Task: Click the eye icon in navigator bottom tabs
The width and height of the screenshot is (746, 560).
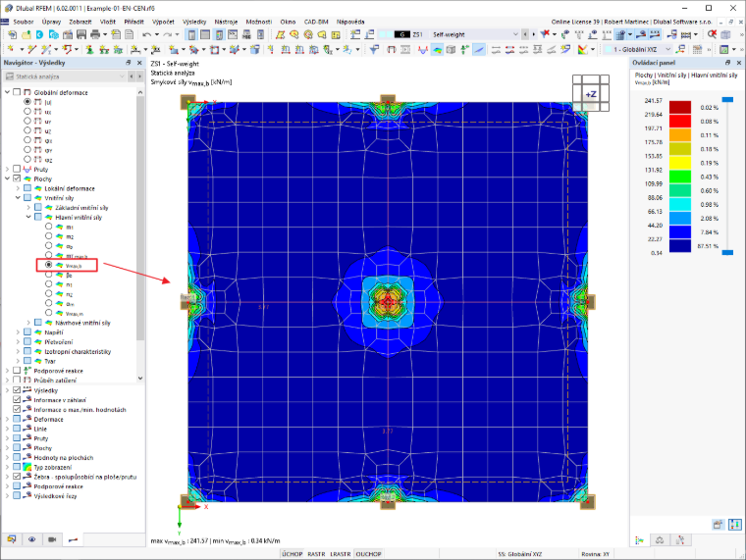Action: 31,539
